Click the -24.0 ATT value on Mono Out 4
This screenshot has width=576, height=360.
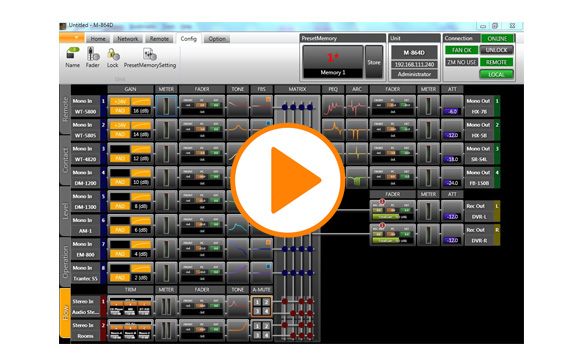(452, 183)
